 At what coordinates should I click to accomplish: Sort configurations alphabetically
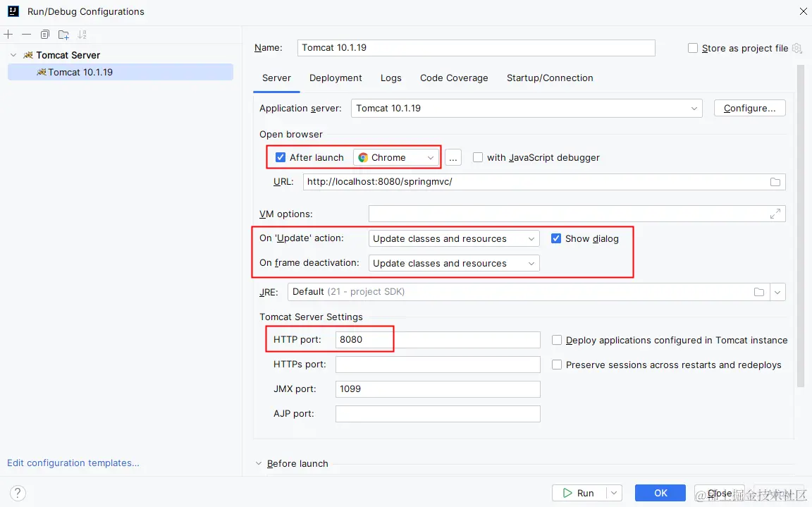[82, 35]
